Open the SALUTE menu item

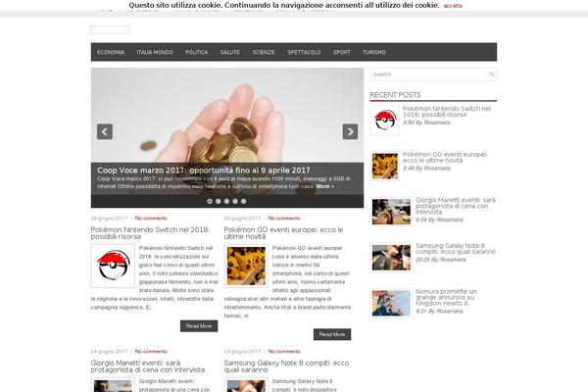(230, 52)
